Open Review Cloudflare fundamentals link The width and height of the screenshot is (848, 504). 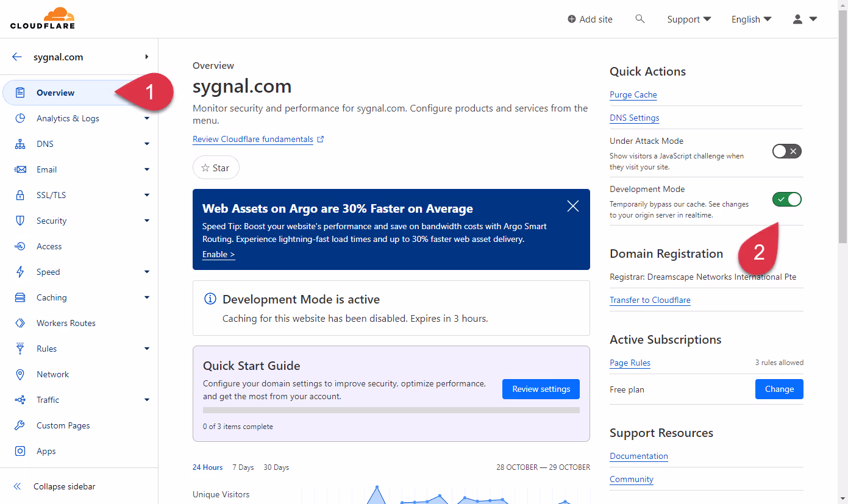[252, 139]
